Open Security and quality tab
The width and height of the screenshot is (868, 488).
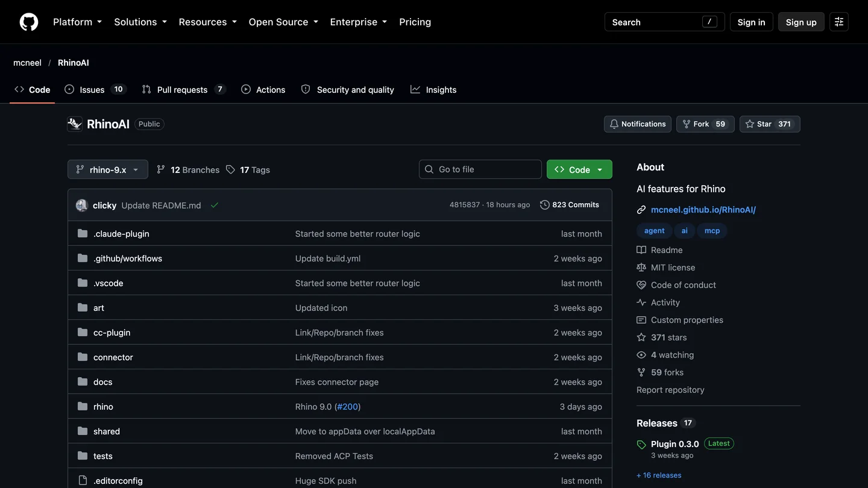click(x=348, y=90)
